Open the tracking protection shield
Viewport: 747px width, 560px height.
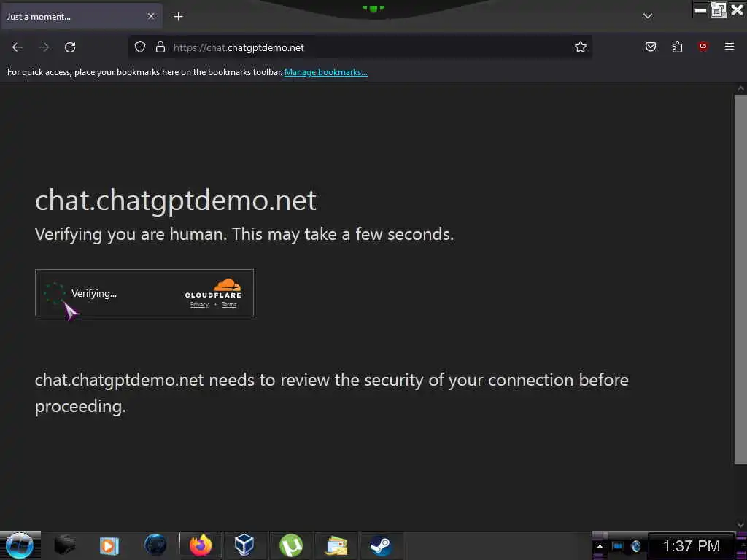point(139,47)
